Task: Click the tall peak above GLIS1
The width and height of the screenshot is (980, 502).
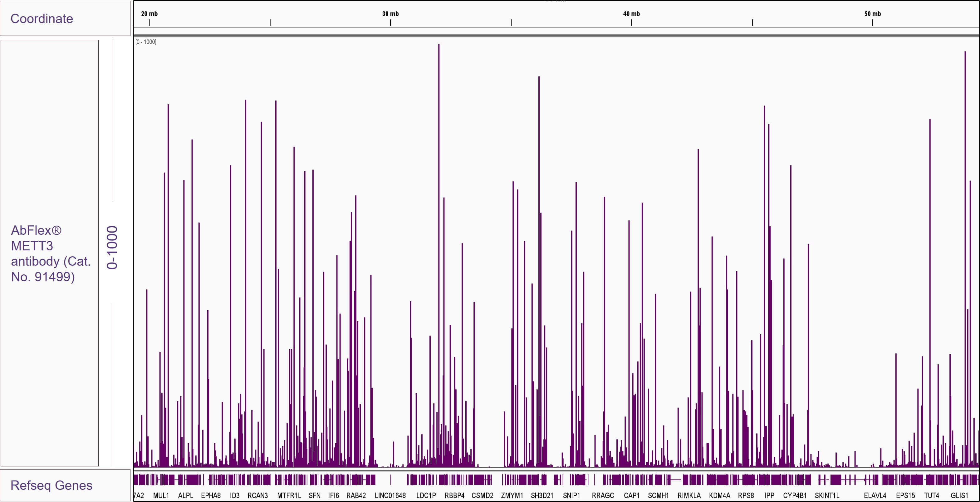Action: coord(965,259)
